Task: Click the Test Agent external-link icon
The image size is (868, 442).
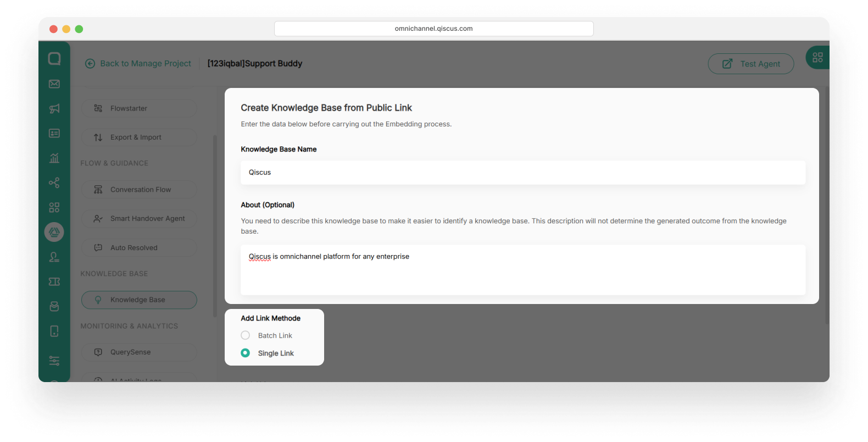Action: [x=727, y=64]
